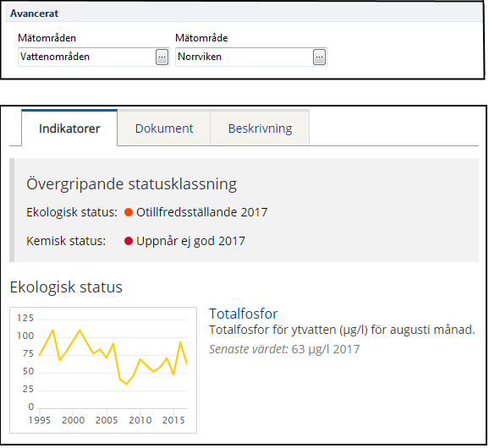Click the Vattenområden input field
The width and height of the screenshot is (489, 448).
[x=94, y=57]
